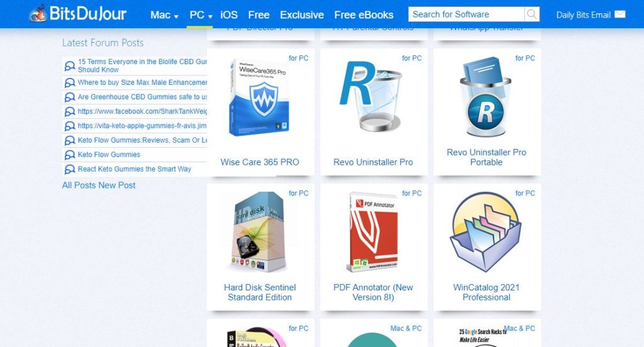644x347 pixels.
Task: Open the vita-keto-apple-gummies-fr-avis forum post
Action: coord(142,126)
